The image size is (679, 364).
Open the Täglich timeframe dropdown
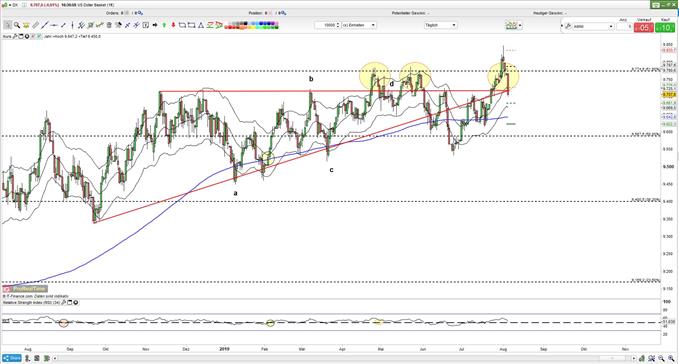click(440, 25)
